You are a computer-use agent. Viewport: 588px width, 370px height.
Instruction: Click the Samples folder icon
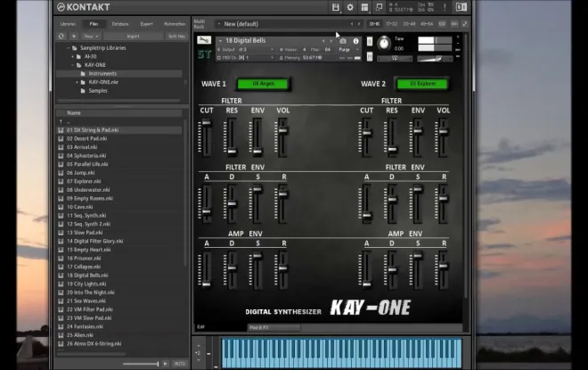pos(83,91)
